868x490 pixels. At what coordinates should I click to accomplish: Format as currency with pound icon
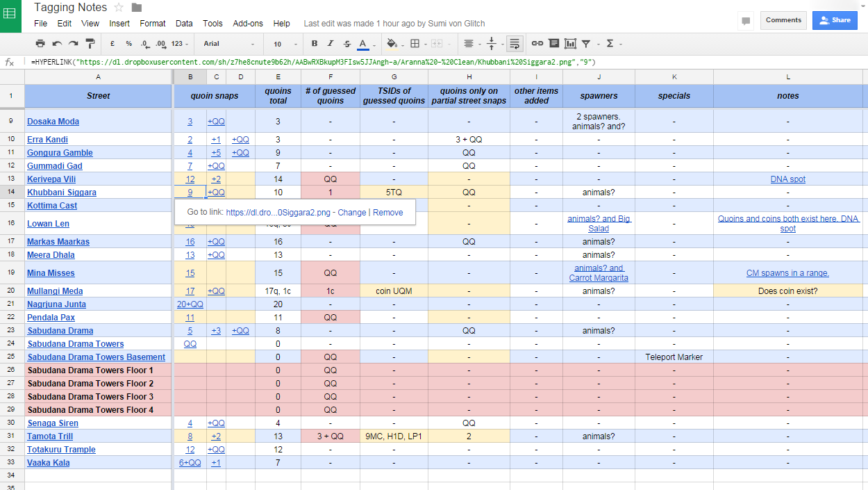pos(112,44)
